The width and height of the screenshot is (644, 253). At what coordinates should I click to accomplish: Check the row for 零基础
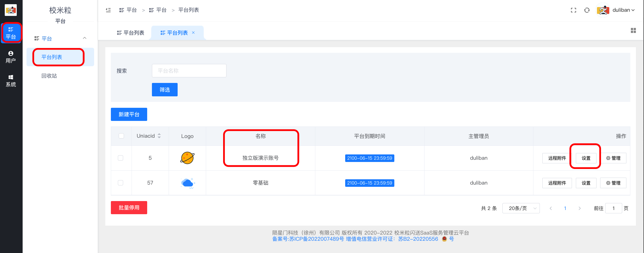121,183
